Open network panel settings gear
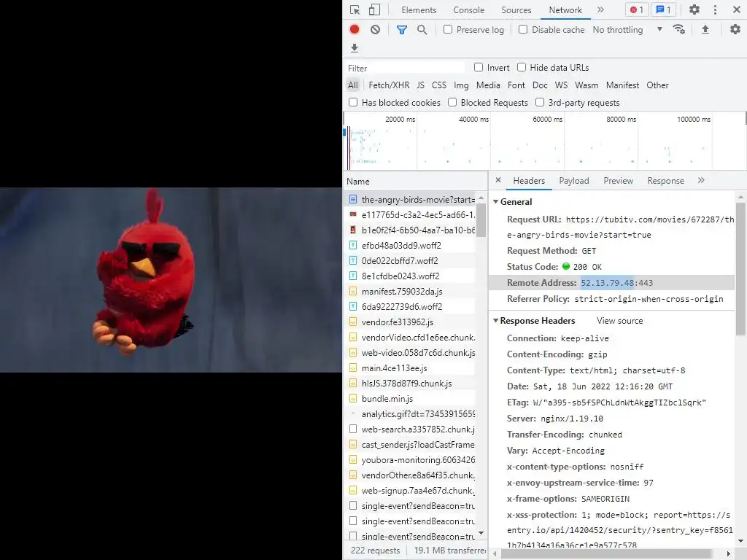Screen dimensions: 747x560 [735, 29]
